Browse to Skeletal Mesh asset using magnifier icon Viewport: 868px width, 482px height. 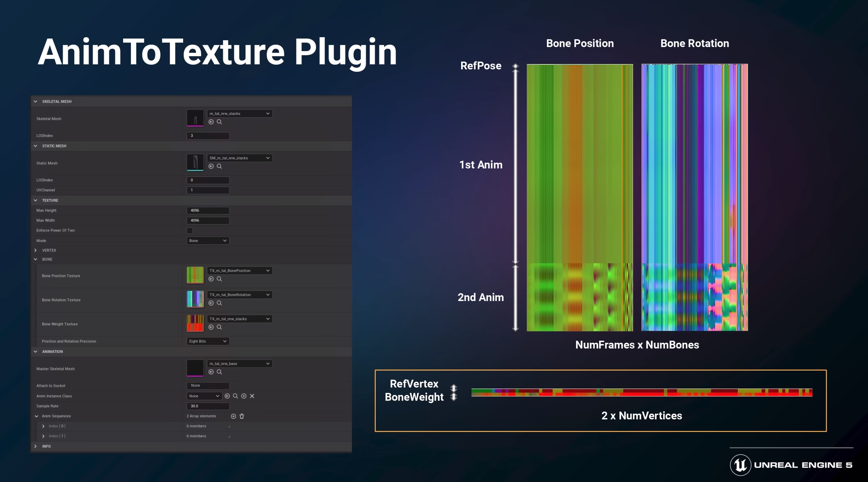[x=219, y=122]
